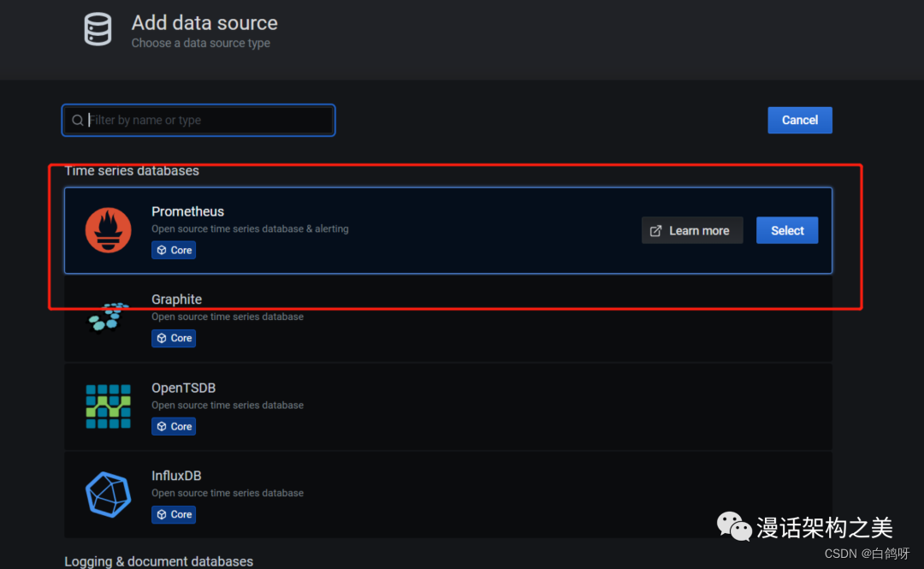Focus the Filter by name or type field
Image resolution: width=924 pixels, height=569 pixels.
198,121
